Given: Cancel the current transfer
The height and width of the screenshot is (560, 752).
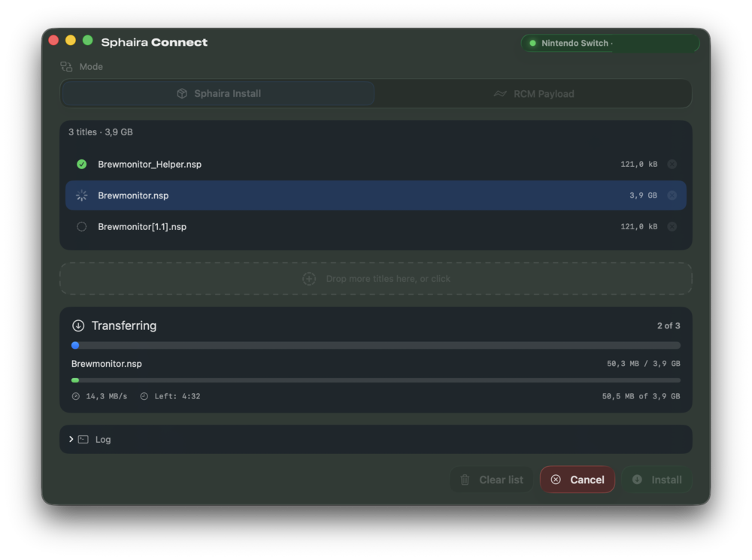Looking at the screenshot, I should pyautogui.click(x=578, y=480).
